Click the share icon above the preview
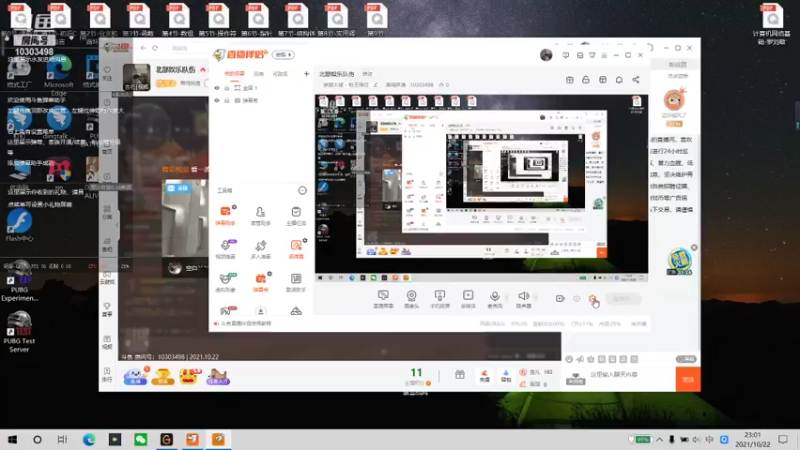Viewport: 800px width, 450px height. click(636, 80)
